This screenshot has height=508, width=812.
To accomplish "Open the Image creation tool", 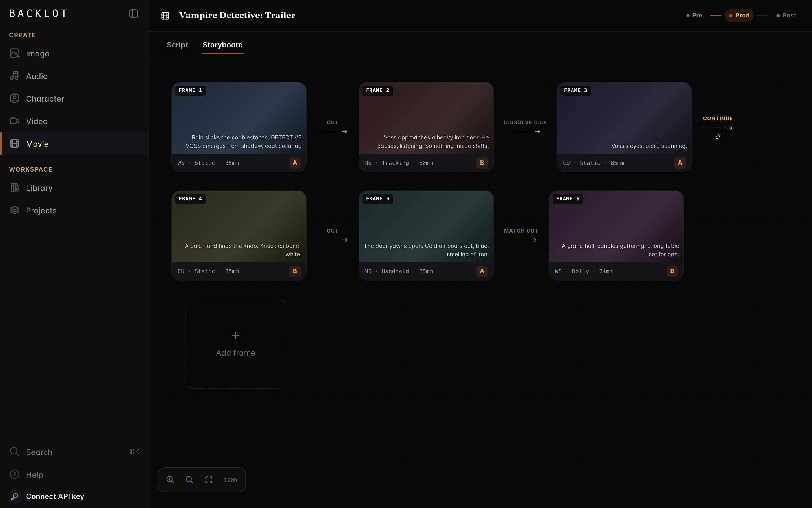I will tap(74, 53).
